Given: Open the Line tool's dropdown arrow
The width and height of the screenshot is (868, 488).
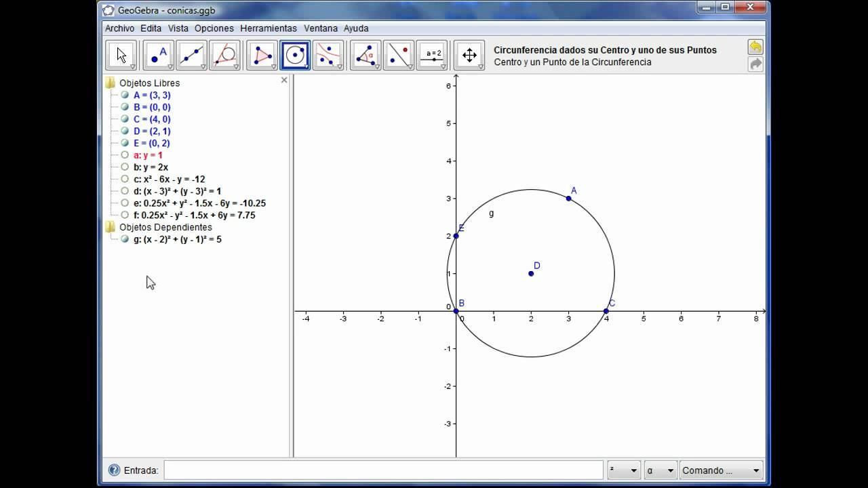Looking at the screenshot, I should pyautogui.click(x=203, y=66).
